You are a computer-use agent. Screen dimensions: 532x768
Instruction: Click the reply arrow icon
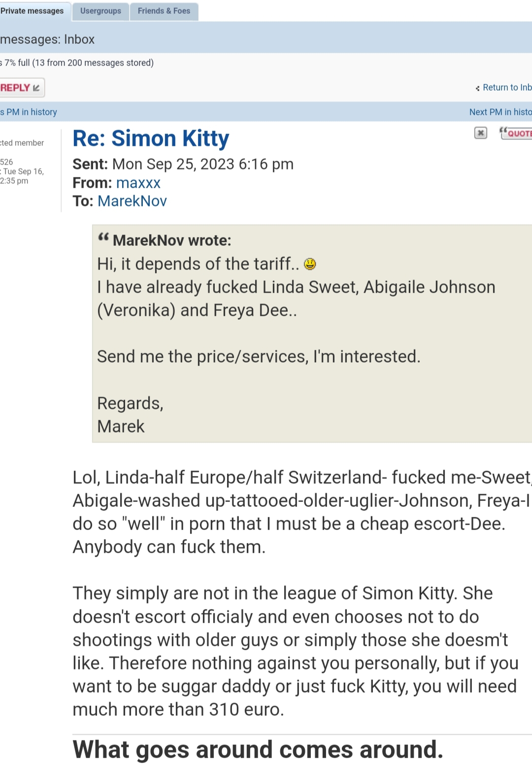36,88
